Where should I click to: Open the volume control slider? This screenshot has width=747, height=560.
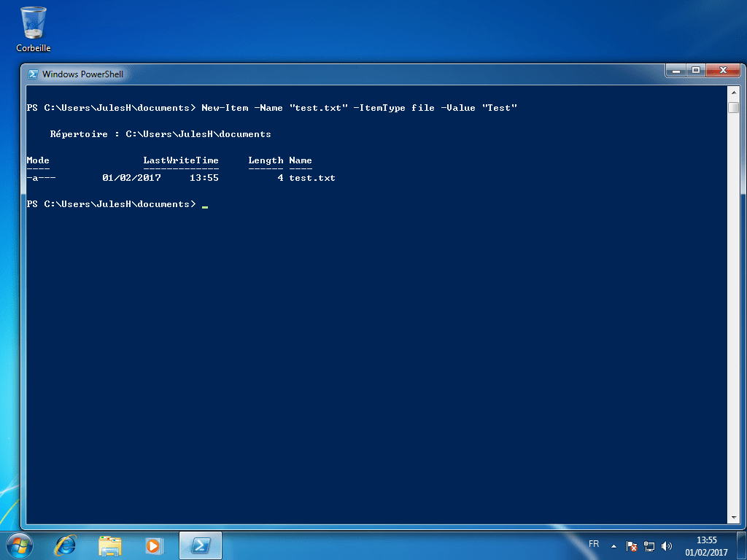666,545
